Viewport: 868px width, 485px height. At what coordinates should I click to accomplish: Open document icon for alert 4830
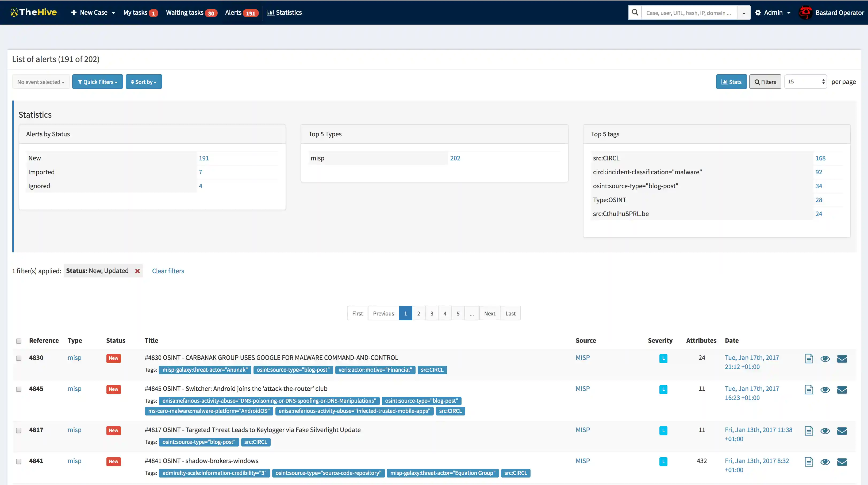tap(809, 359)
